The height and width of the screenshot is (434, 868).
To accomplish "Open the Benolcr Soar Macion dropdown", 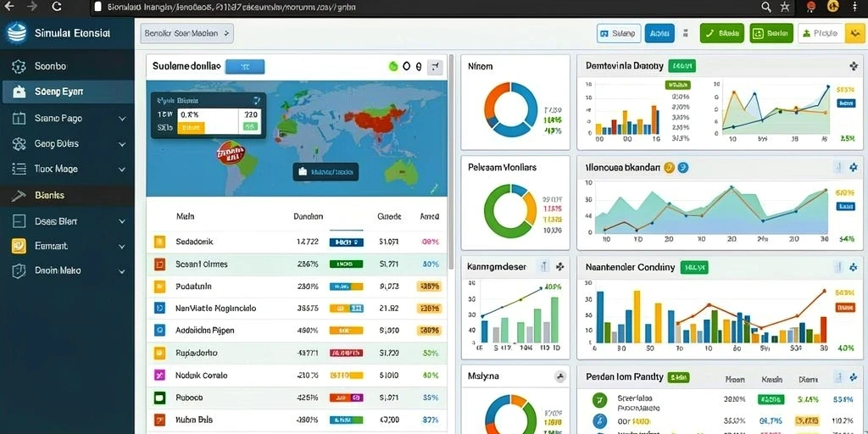I will (187, 33).
